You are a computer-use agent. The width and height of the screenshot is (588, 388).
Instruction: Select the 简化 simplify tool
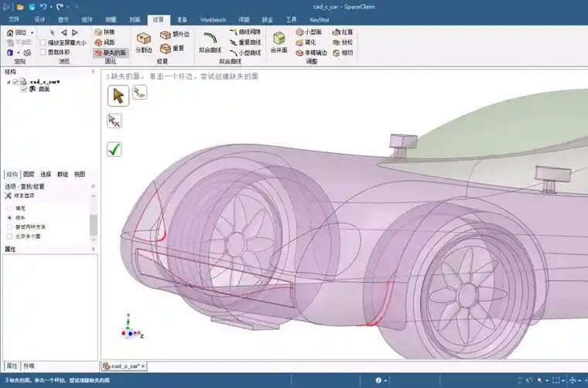click(306, 43)
